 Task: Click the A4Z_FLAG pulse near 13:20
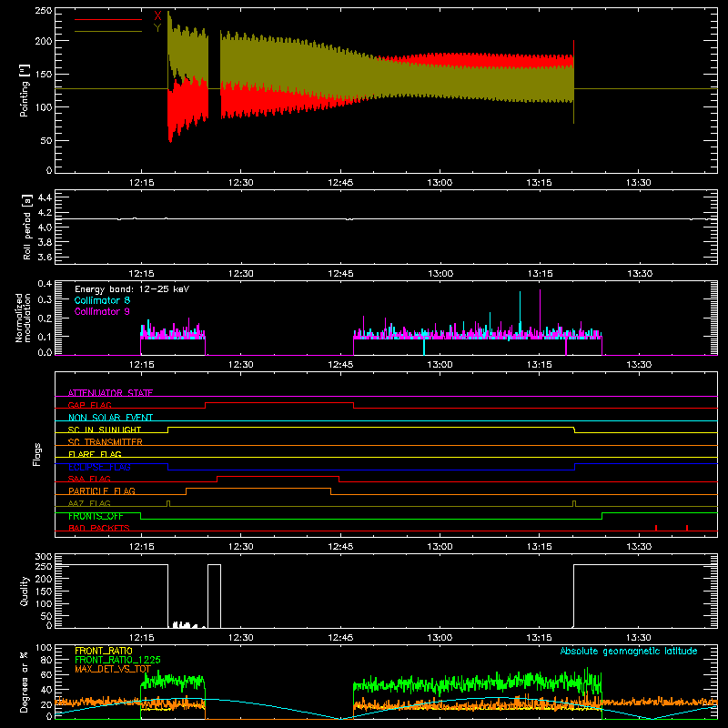[574, 504]
